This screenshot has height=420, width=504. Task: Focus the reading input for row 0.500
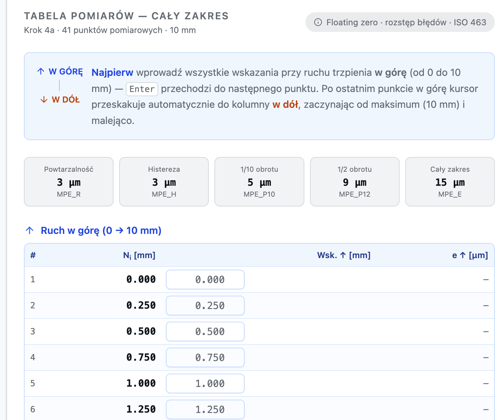[205, 332]
